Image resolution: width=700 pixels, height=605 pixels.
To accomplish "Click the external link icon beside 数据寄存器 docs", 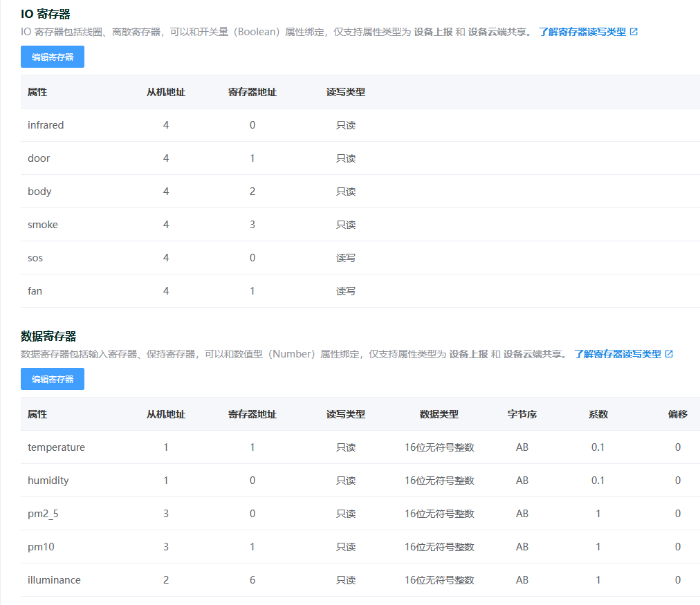I will coord(667,353).
